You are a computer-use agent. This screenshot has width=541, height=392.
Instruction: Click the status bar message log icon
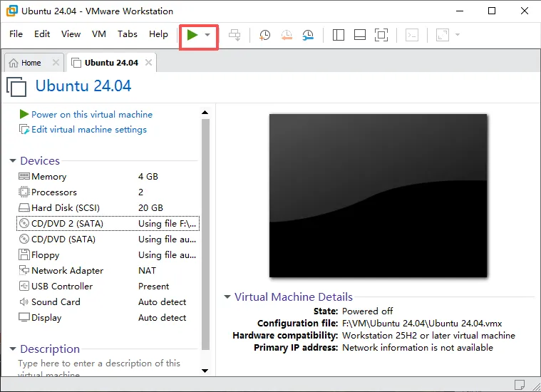click(520, 384)
